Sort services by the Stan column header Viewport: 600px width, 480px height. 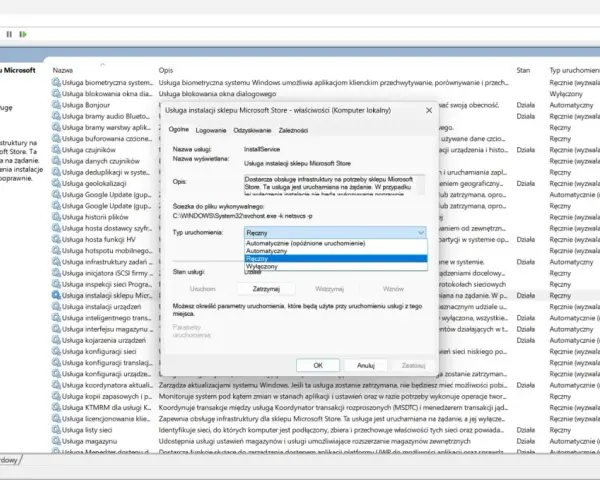(523, 70)
